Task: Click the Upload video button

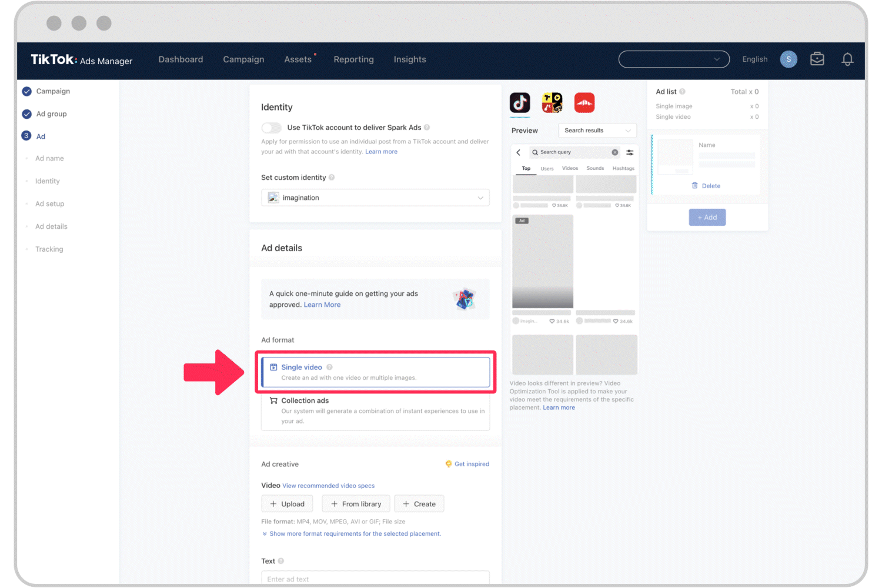Action: (287, 504)
